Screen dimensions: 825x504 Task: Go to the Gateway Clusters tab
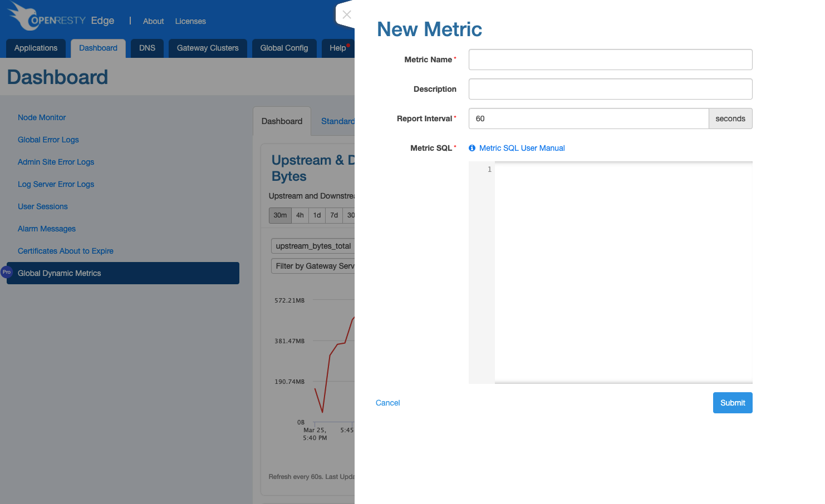coord(208,48)
